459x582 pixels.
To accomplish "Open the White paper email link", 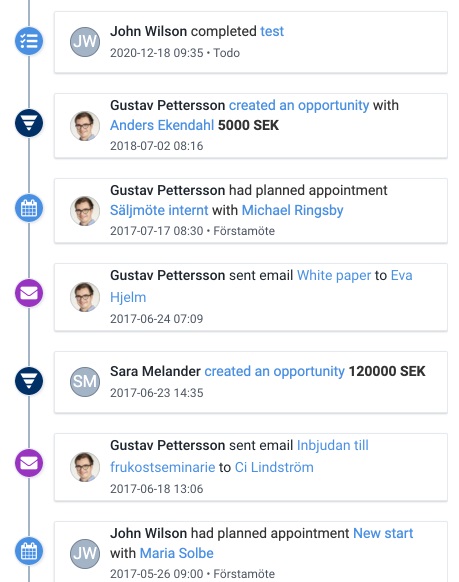I will (x=334, y=275).
